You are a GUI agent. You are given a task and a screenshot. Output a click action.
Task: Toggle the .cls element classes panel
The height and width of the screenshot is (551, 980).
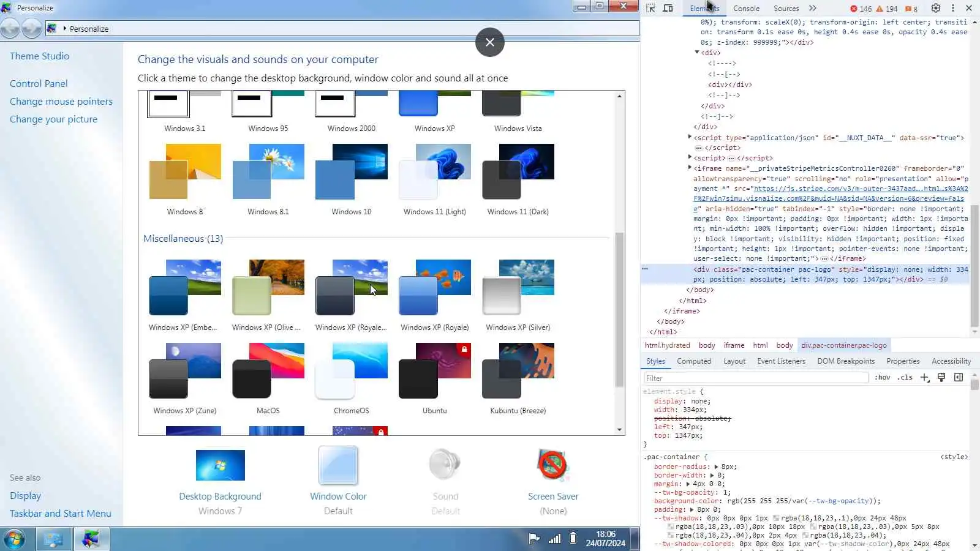pos(905,378)
